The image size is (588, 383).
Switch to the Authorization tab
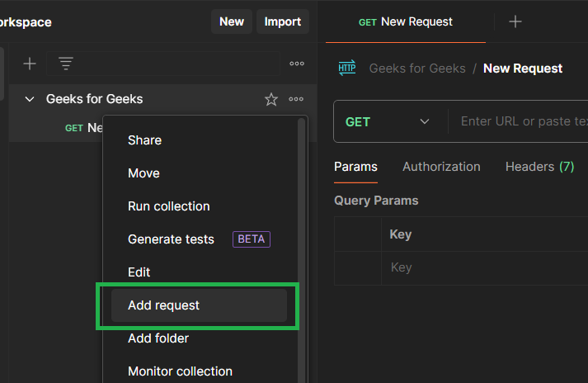pyautogui.click(x=441, y=167)
